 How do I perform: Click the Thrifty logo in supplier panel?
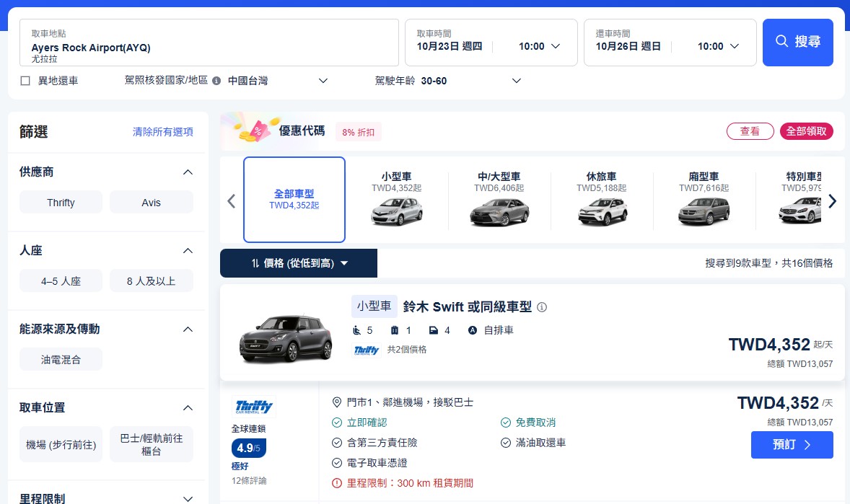coord(254,407)
